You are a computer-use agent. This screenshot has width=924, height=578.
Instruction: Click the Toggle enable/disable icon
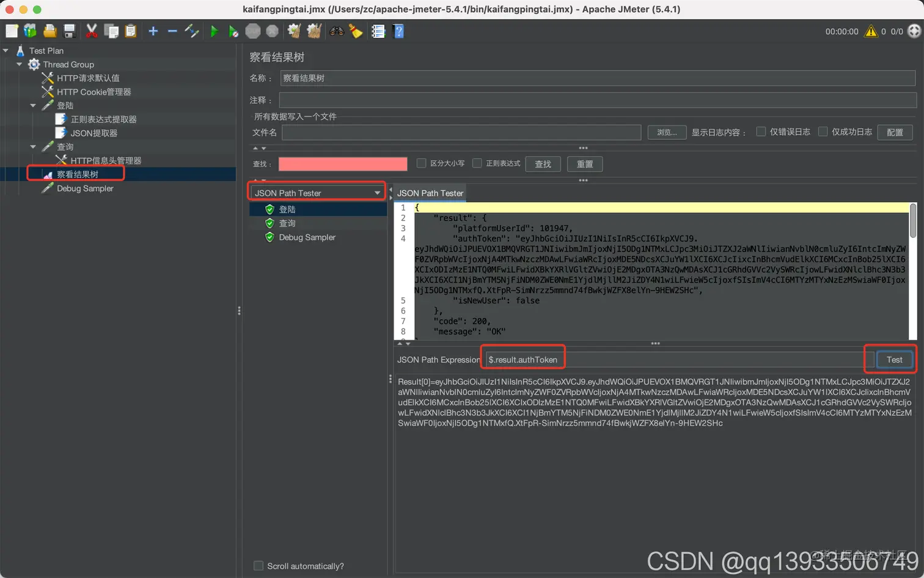[192, 31]
